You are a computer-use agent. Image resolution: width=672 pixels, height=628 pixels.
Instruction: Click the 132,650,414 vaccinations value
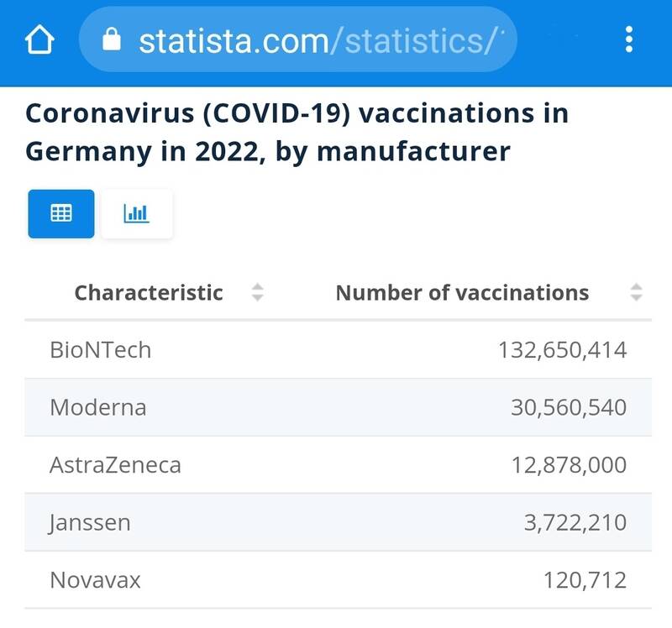(x=562, y=349)
